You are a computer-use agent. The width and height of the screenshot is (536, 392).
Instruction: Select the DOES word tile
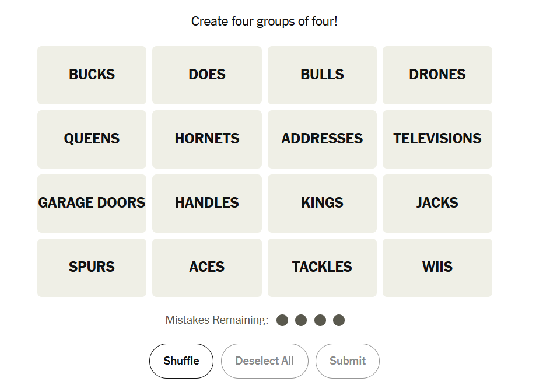(x=207, y=75)
